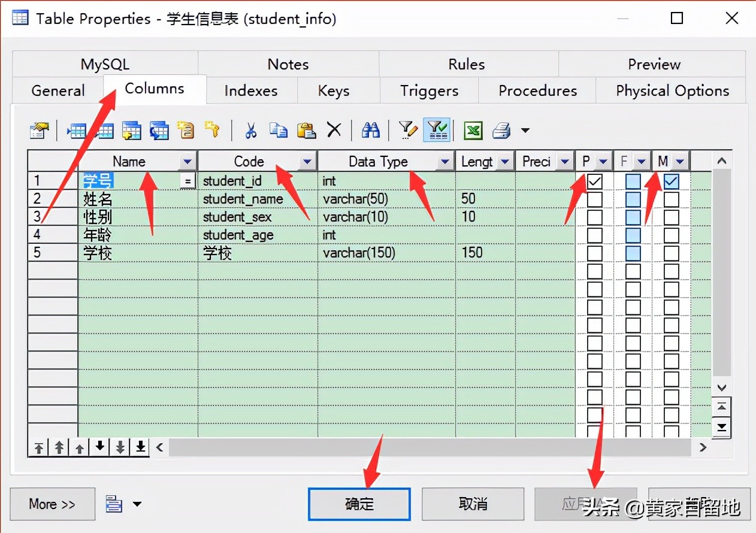Screen dimensions: 756x533
Task: Click the More >> button
Action: point(52,504)
